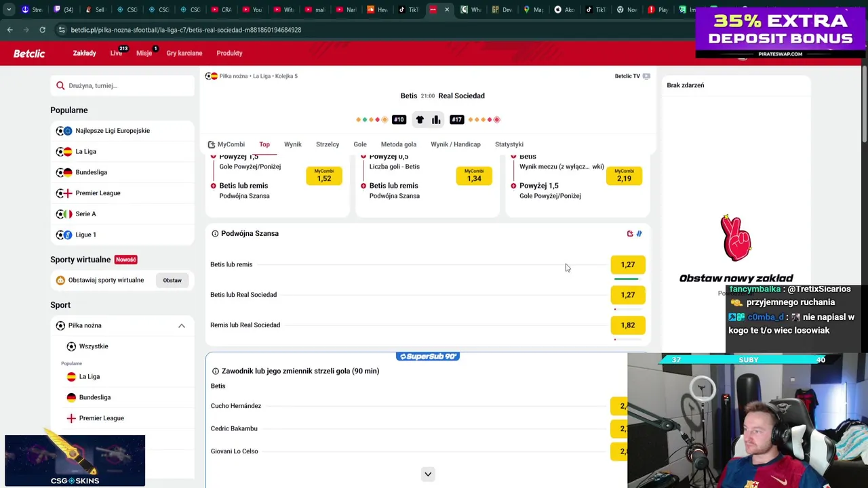The image size is (868, 488).
Task: Click the browser back arrow
Action: (x=9, y=30)
